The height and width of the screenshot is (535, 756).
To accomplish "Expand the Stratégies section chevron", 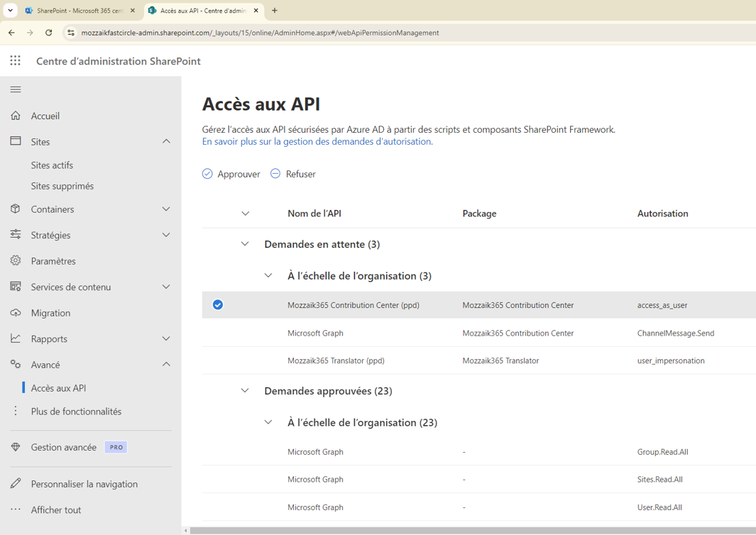I will 166,235.
